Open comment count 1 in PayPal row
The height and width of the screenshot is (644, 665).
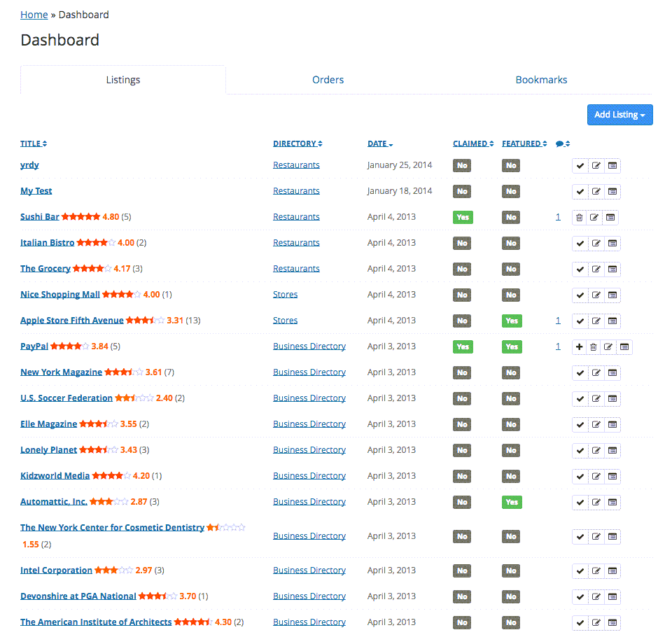point(558,346)
